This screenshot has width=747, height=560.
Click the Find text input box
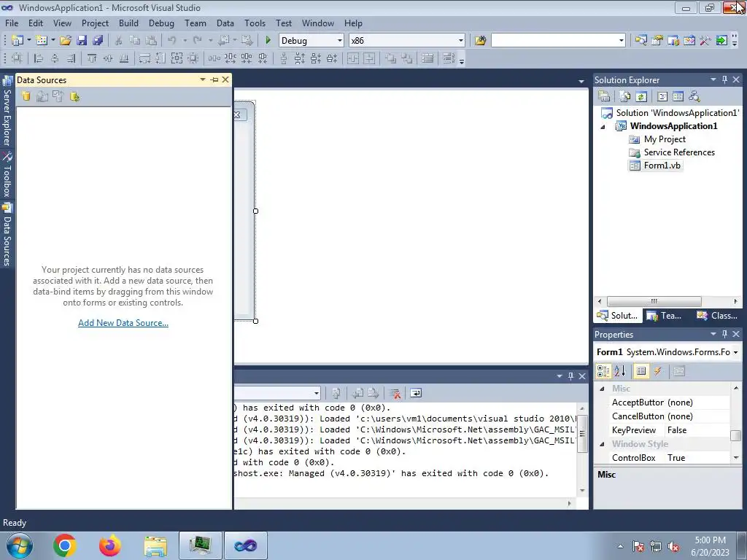[554, 41]
